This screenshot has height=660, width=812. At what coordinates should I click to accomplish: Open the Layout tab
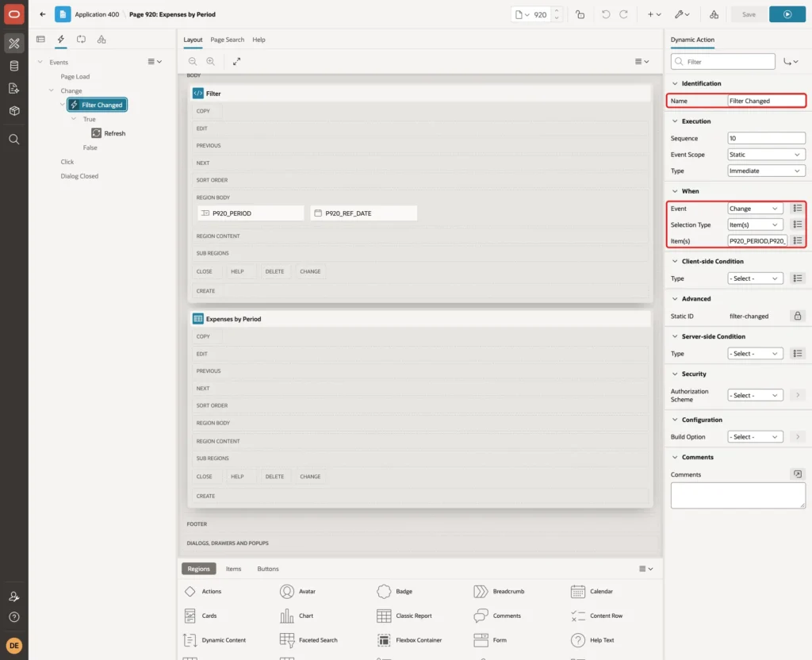[193, 40]
